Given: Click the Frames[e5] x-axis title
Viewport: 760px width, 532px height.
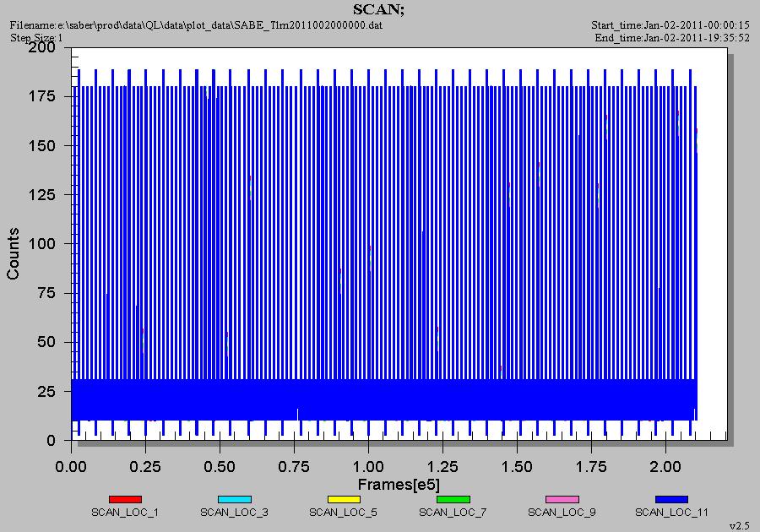Looking at the screenshot, I should click(x=399, y=485).
